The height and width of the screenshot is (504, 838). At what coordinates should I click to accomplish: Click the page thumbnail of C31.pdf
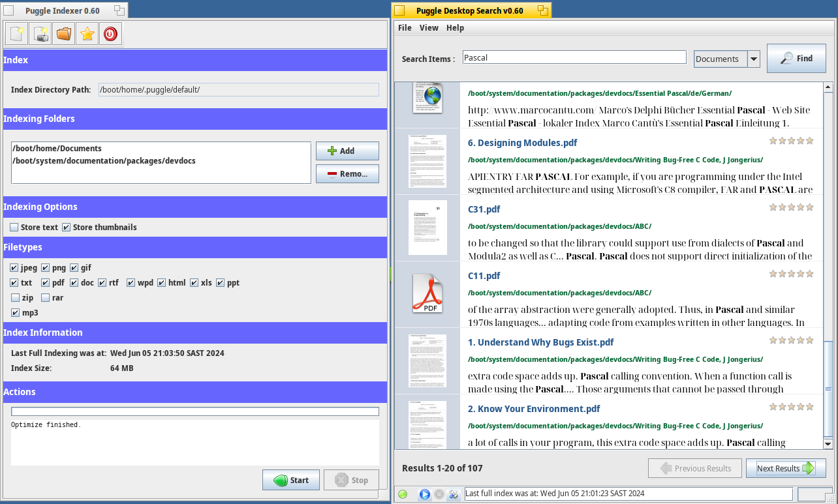[427, 228]
